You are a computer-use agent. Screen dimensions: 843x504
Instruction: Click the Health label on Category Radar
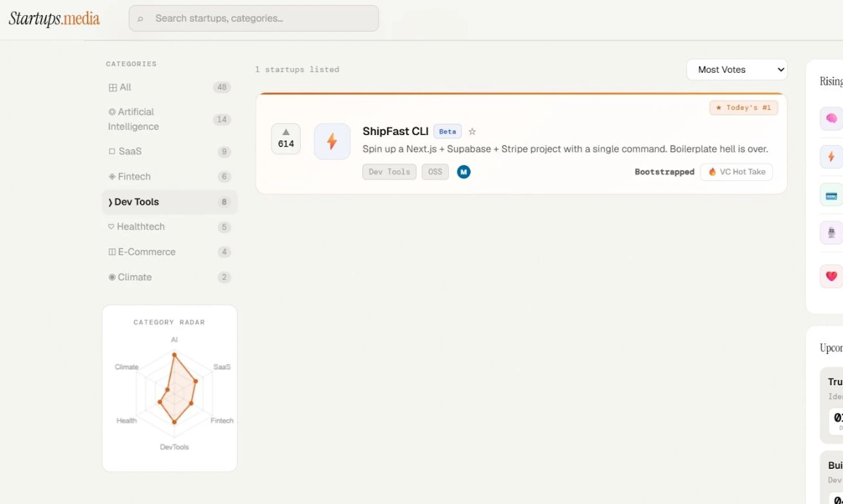(126, 420)
